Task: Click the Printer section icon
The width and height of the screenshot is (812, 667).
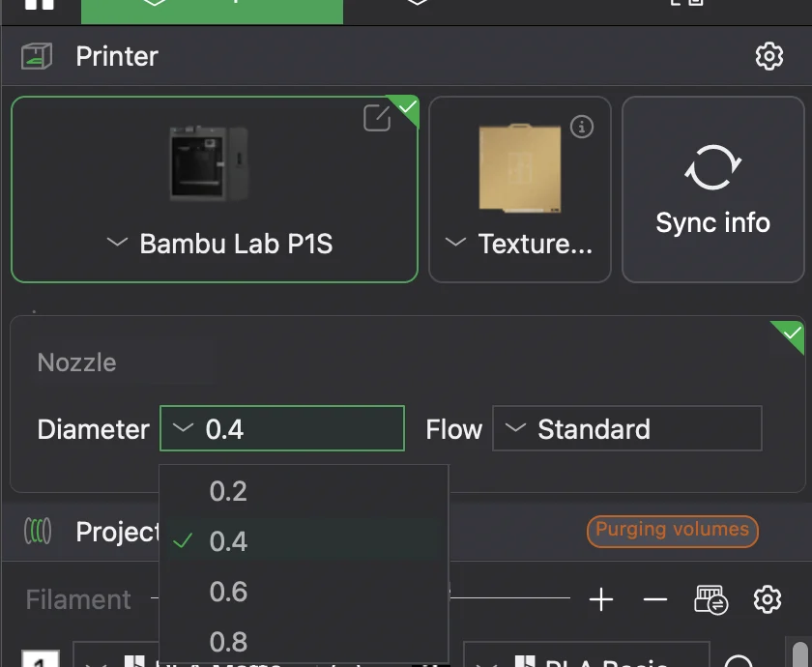Action: click(x=37, y=56)
